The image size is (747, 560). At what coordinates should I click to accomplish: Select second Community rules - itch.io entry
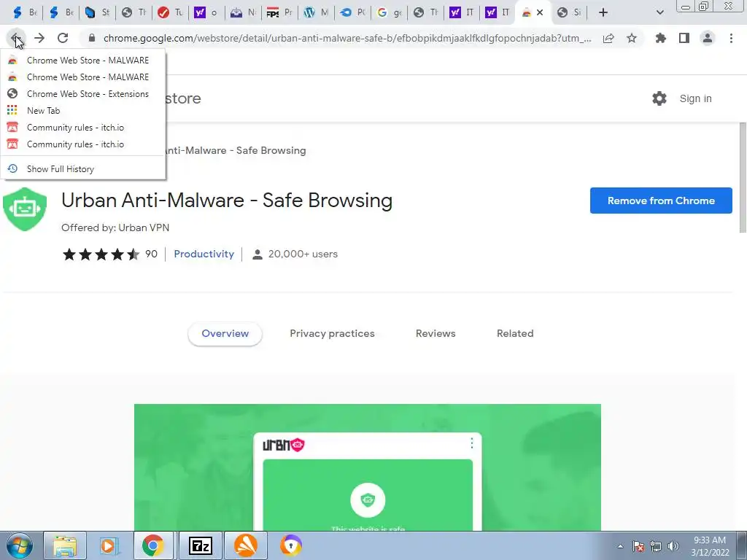(x=83, y=144)
